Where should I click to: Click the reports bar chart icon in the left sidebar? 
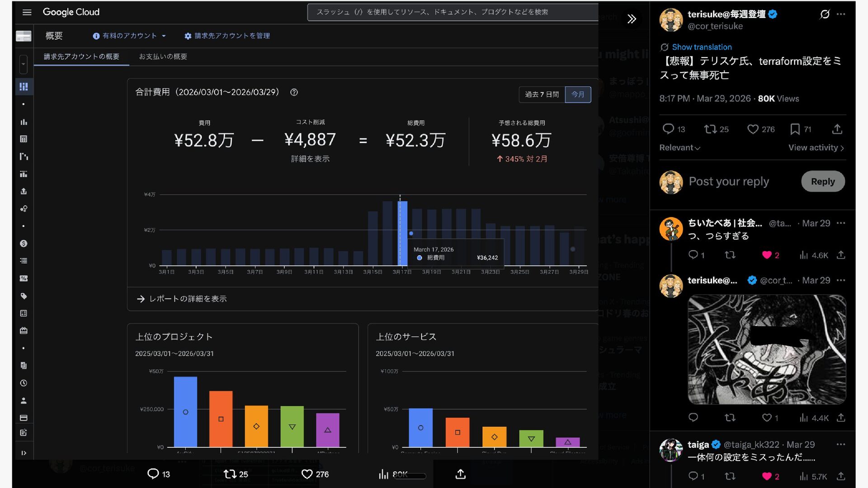pos(24,122)
